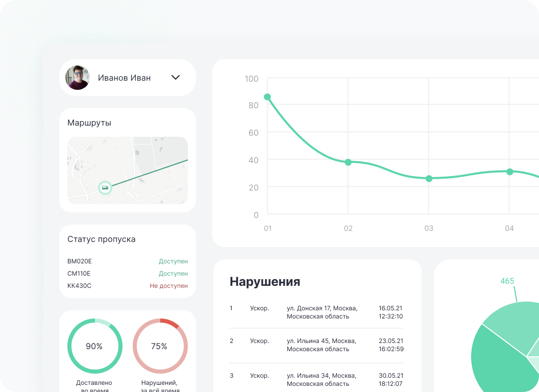This screenshot has height=392, width=539.
Task: Click the Нарушения table heading
Action: tap(265, 281)
